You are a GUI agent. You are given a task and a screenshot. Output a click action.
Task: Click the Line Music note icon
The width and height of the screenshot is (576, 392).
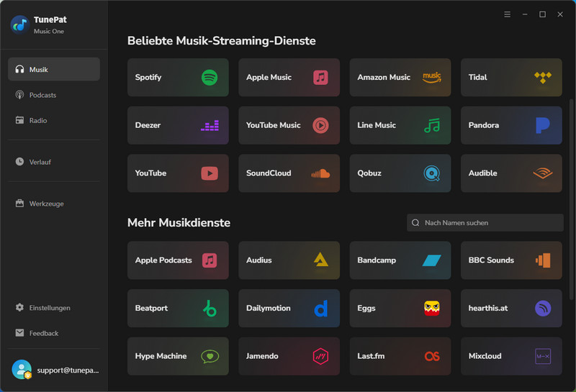[431, 126]
